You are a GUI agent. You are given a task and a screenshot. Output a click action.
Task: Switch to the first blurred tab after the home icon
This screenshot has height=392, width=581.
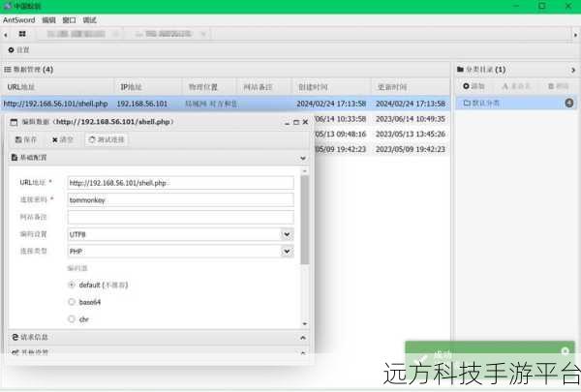pos(79,34)
